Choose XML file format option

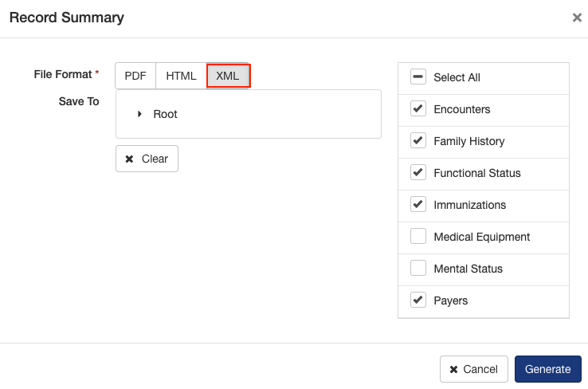coord(228,76)
